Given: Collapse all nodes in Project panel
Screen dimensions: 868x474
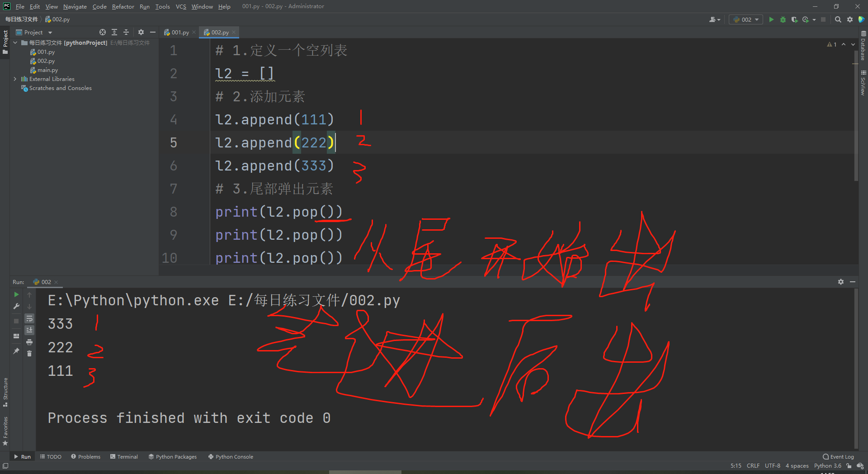Looking at the screenshot, I should [x=126, y=32].
